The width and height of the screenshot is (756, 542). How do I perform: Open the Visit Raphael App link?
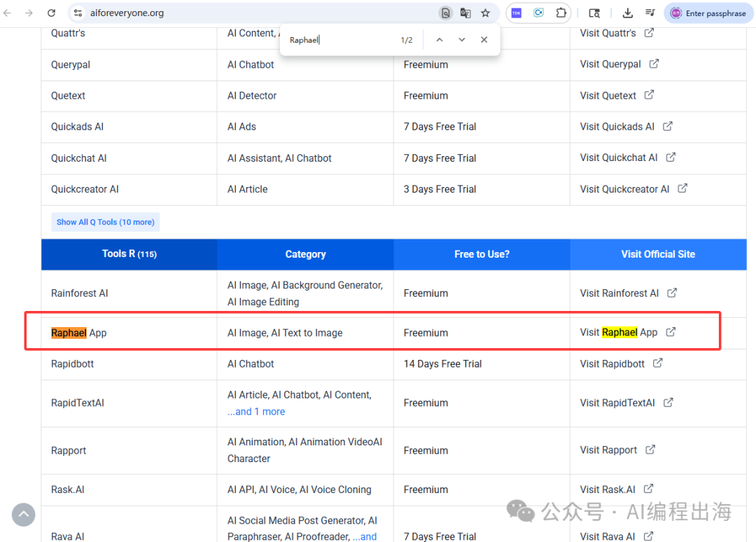(x=619, y=333)
